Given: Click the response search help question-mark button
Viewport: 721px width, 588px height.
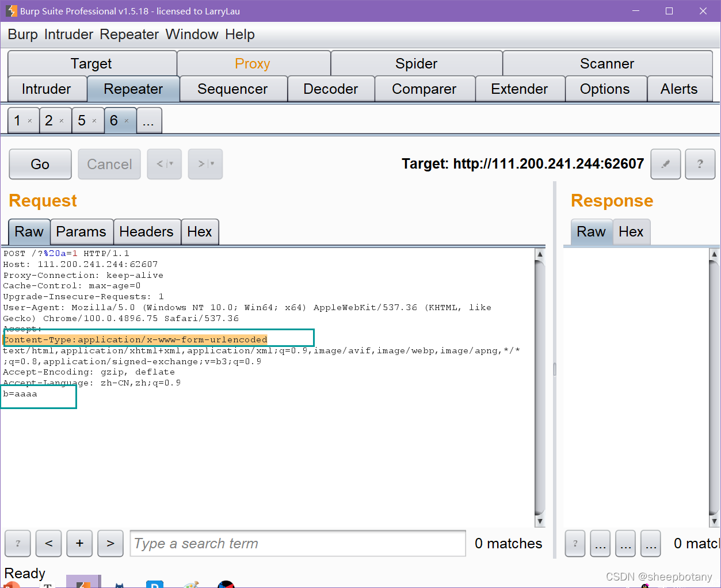Looking at the screenshot, I should tap(575, 543).
